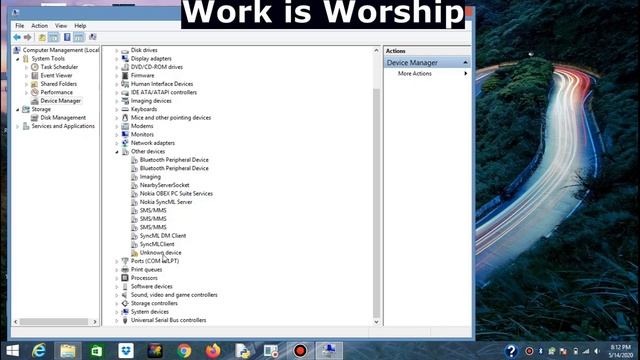The height and width of the screenshot is (360, 640).
Task: Click the Bluetooth tray icon
Action: pyautogui.click(x=540, y=351)
